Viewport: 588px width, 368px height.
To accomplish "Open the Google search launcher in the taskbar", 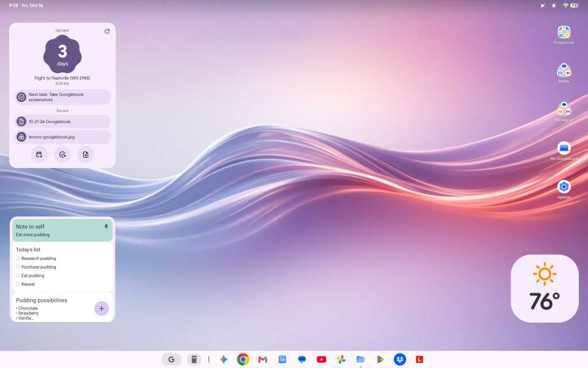I will (x=171, y=359).
